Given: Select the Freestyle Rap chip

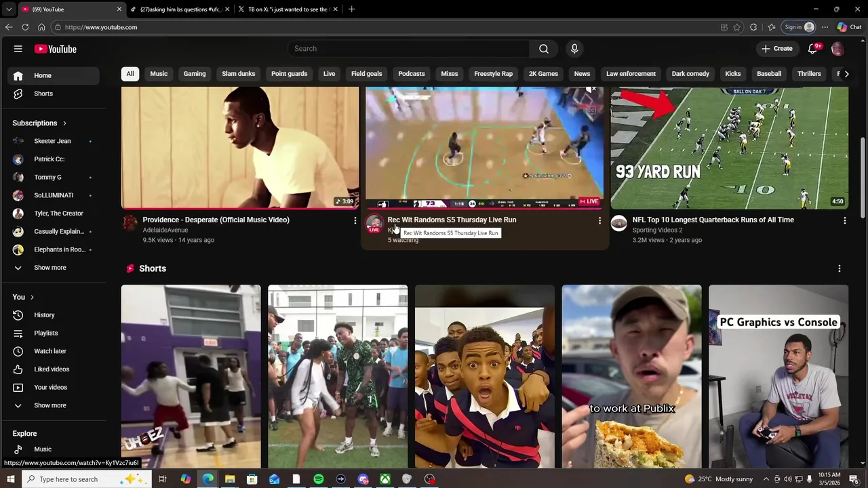Looking at the screenshot, I should 493,74.
